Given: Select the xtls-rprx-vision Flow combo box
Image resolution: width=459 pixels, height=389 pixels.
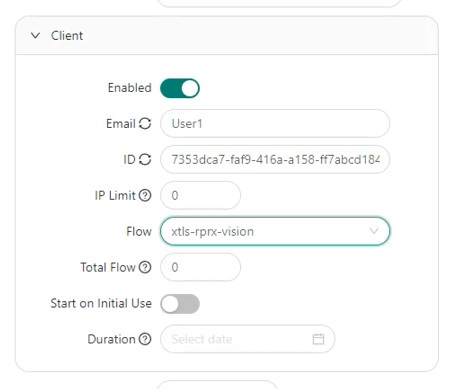Looking at the screenshot, I should click(x=275, y=231).
